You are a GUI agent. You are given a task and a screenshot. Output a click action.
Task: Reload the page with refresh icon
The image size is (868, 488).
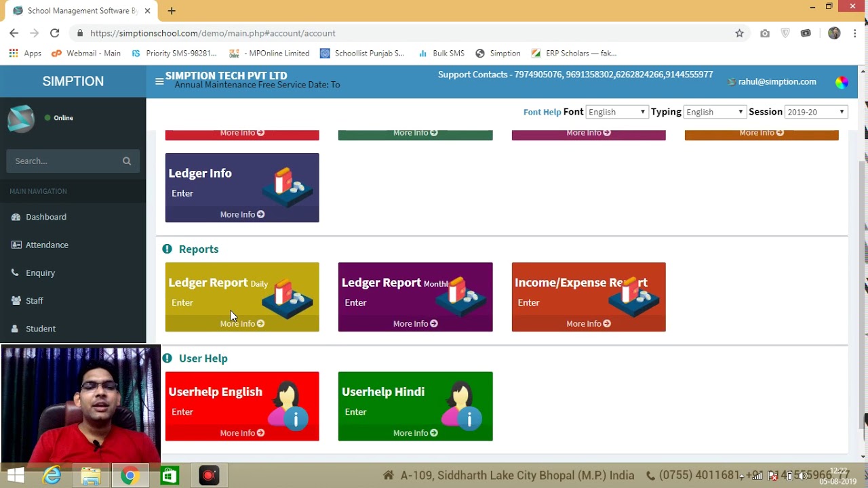(x=55, y=33)
